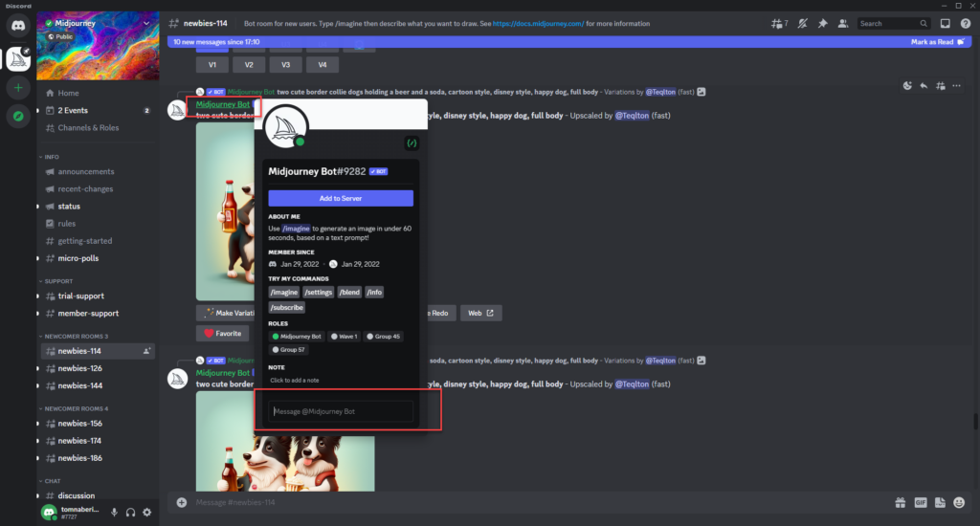Open the Inbox icon
Screen dimensions: 980x526
tap(945, 23)
